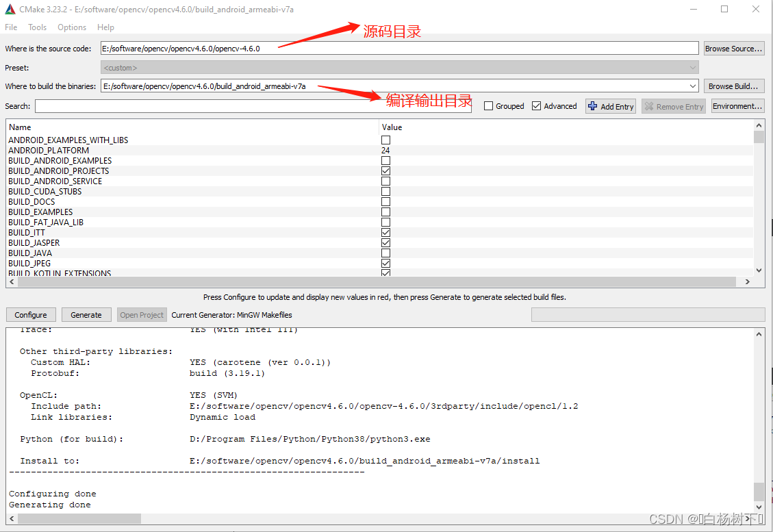Click output log scrollbar down arrow
773x532 pixels.
click(759, 507)
